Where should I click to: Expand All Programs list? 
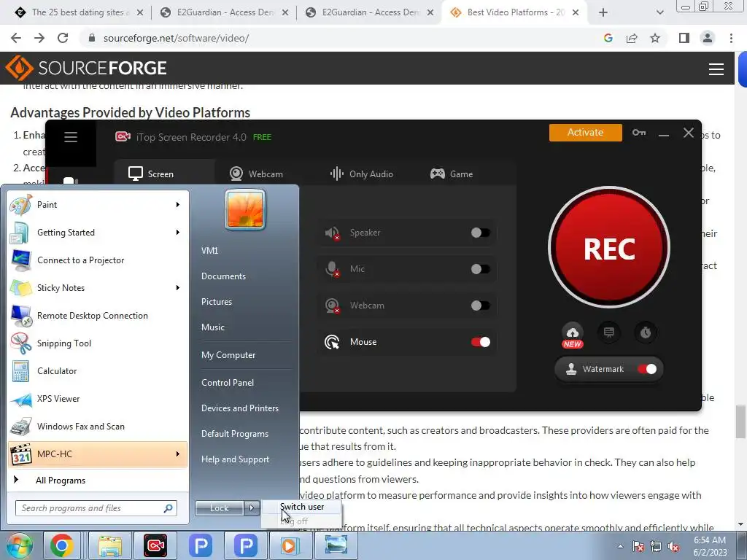[98, 480]
